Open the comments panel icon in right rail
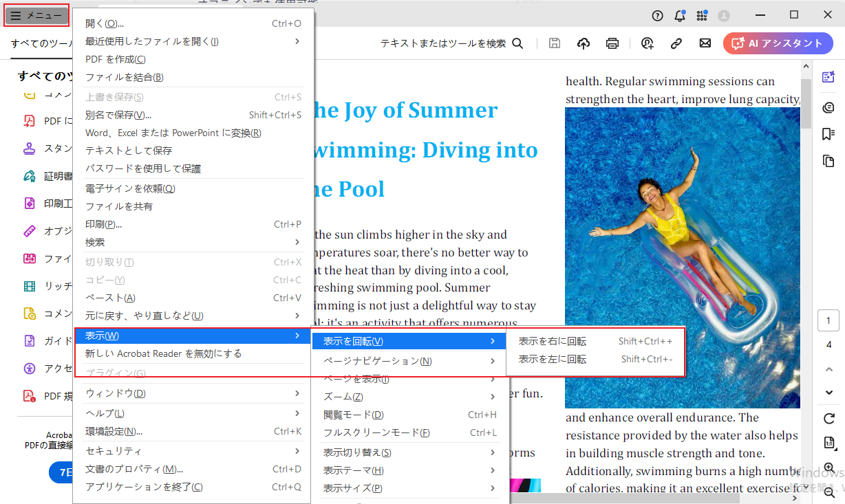The width and height of the screenshot is (845, 504). pos(828,107)
